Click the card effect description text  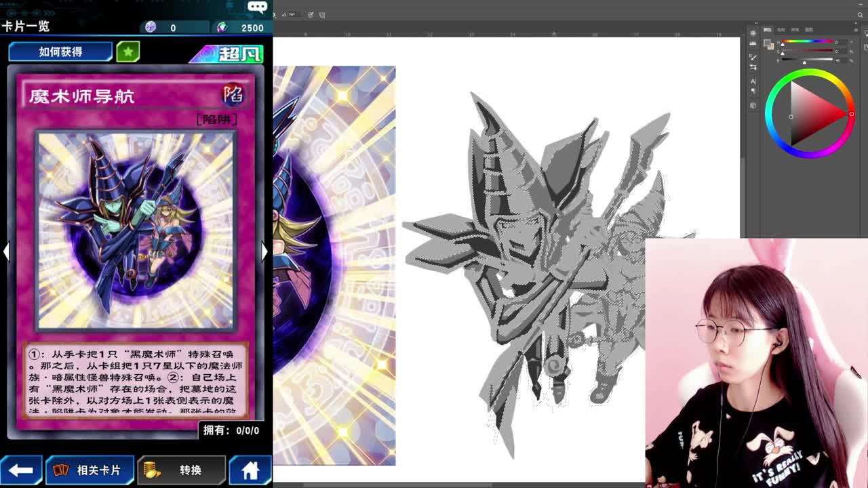(136, 380)
